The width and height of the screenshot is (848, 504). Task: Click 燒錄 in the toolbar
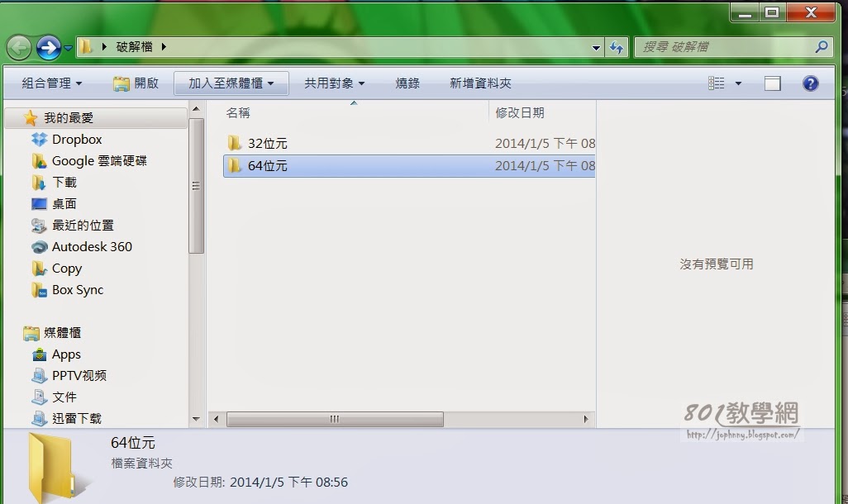(407, 83)
